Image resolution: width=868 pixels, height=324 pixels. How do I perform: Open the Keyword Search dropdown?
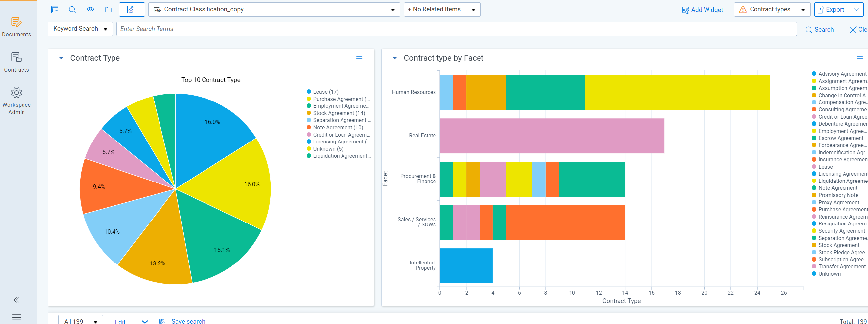pos(80,29)
